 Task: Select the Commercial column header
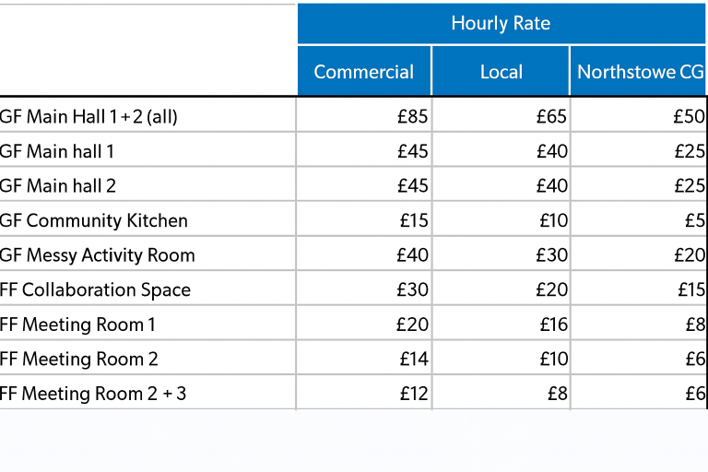364,72
